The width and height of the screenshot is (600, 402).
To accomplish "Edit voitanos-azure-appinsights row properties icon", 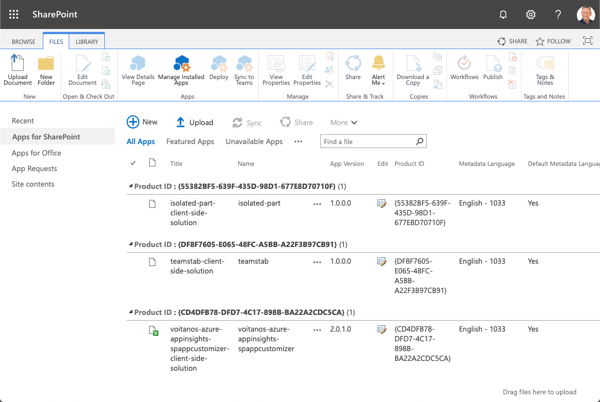I will pos(381,329).
